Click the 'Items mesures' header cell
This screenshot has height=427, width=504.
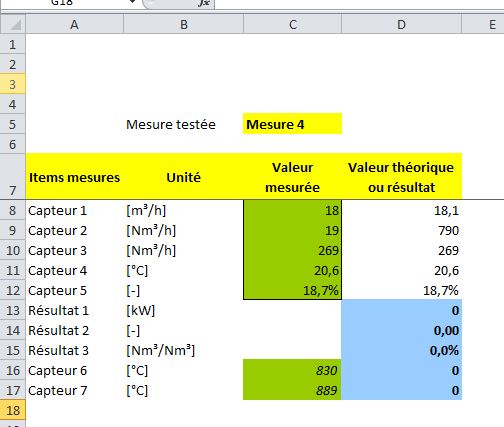pyautogui.click(x=74, y=177)
